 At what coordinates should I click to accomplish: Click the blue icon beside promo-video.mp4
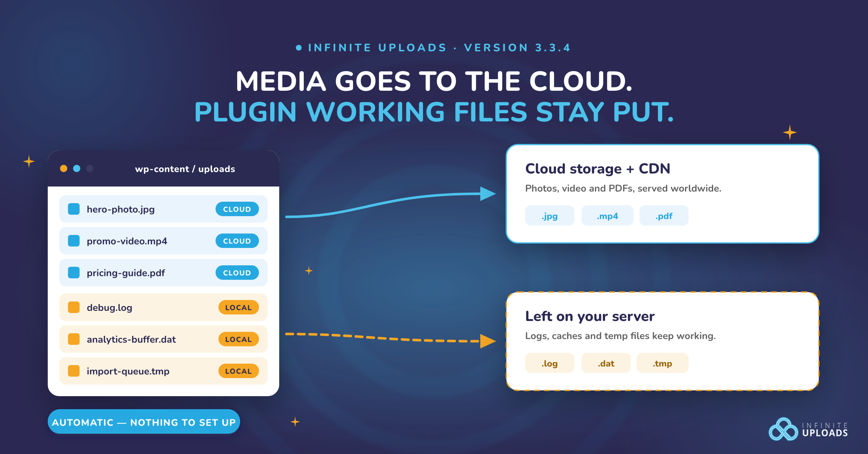point(74,241)
